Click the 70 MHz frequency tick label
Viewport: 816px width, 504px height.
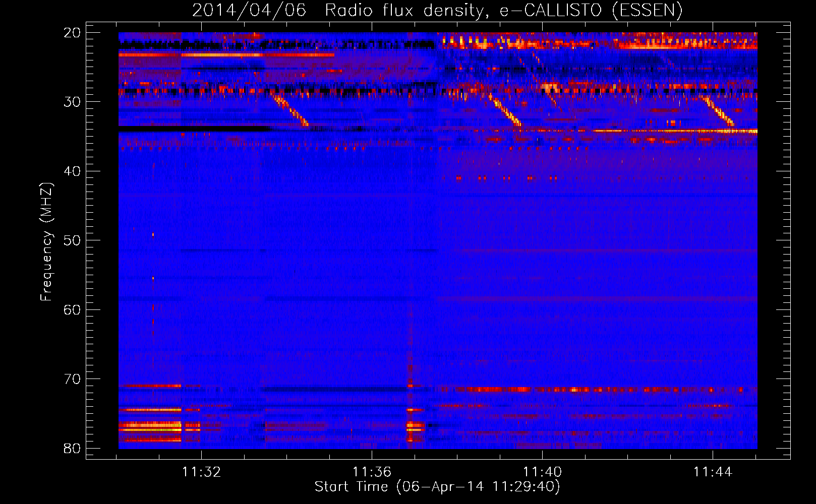(72, 379)
